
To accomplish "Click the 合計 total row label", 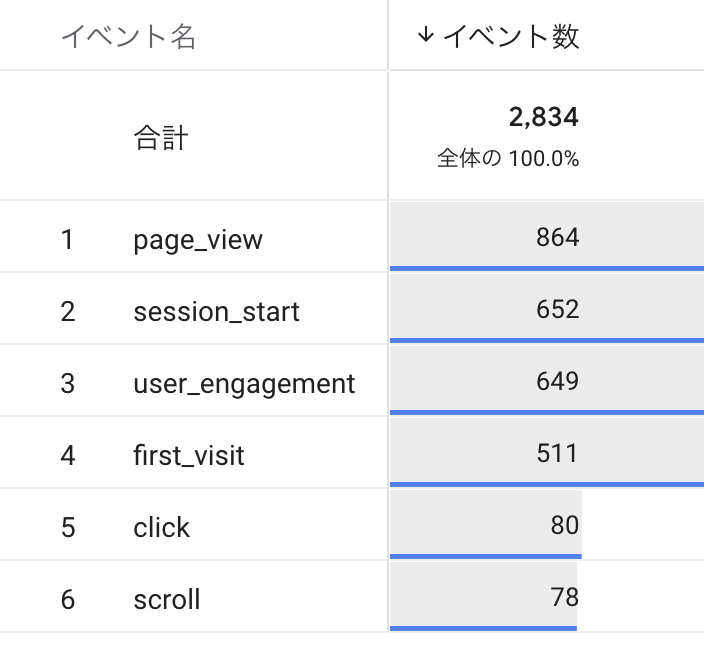I will click(160, 137).
